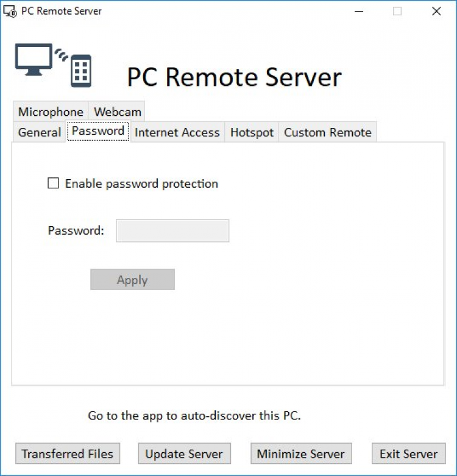
Task: Open the Webcam tab
Action: [118, 112]
